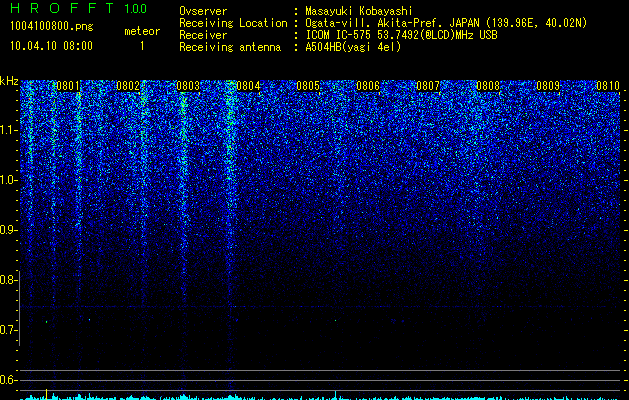Click the Receiving Location label
The height and width of the screenshot is (400, 629).
tap(233, 23)
